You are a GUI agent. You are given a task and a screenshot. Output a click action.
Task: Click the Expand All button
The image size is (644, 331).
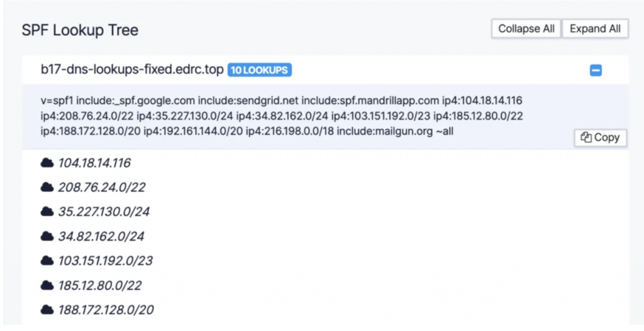click(x=595, y=29)
